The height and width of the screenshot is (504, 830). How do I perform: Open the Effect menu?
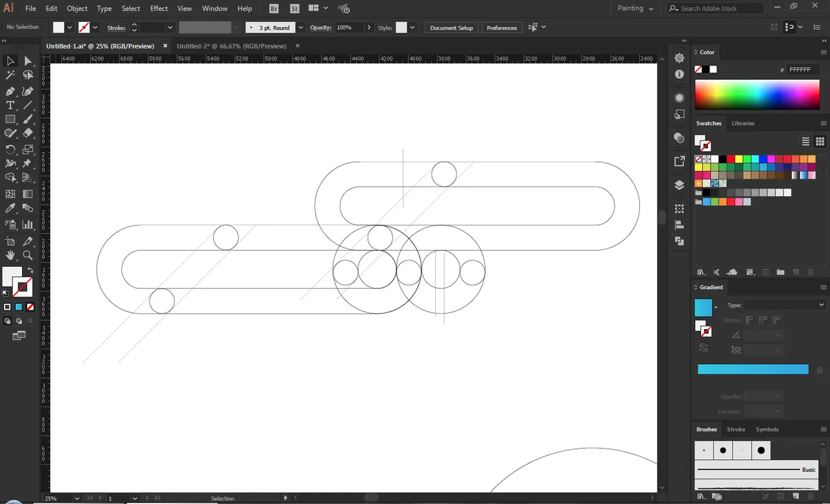[x=159, y=8]
